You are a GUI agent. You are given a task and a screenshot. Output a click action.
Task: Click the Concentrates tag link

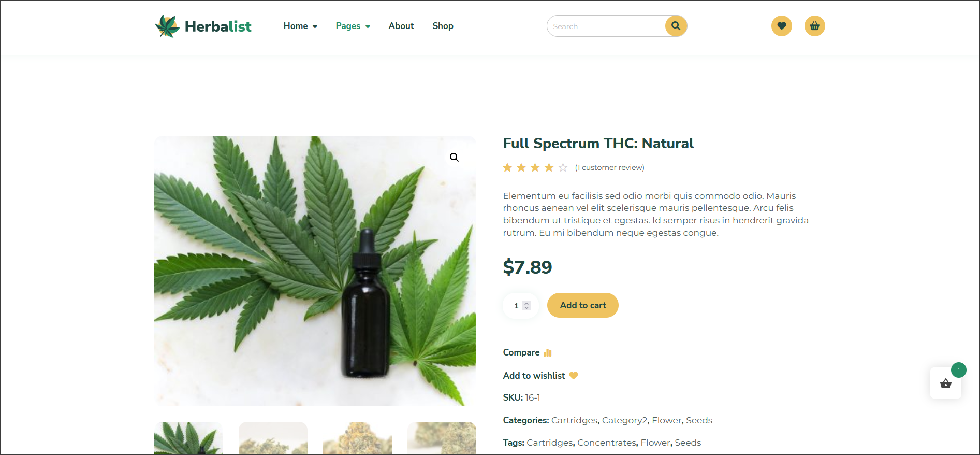point(607,443)
